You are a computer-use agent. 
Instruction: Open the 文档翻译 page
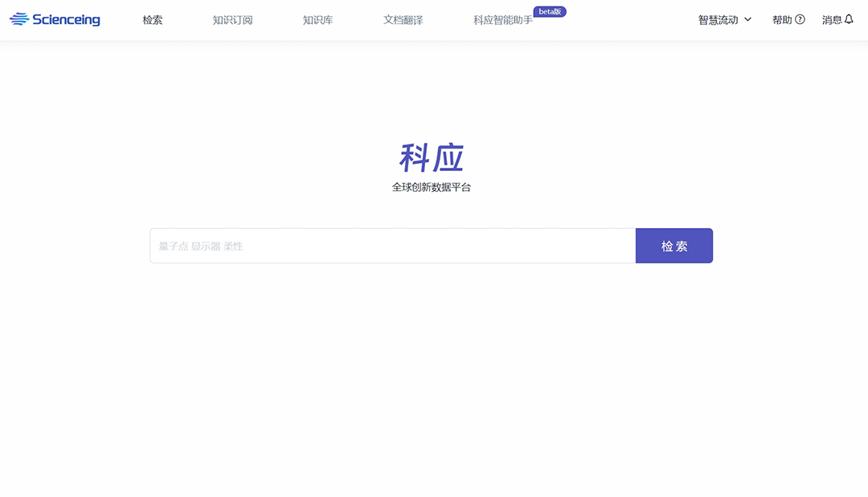(403, 20)
